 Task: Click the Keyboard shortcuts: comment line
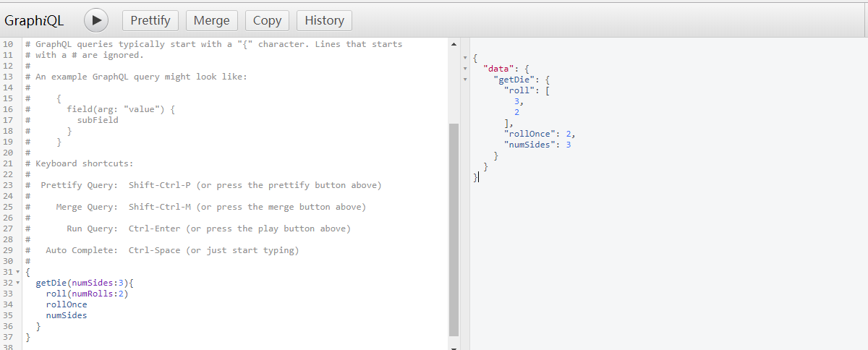pyautogui.click(x=80, y=163)
